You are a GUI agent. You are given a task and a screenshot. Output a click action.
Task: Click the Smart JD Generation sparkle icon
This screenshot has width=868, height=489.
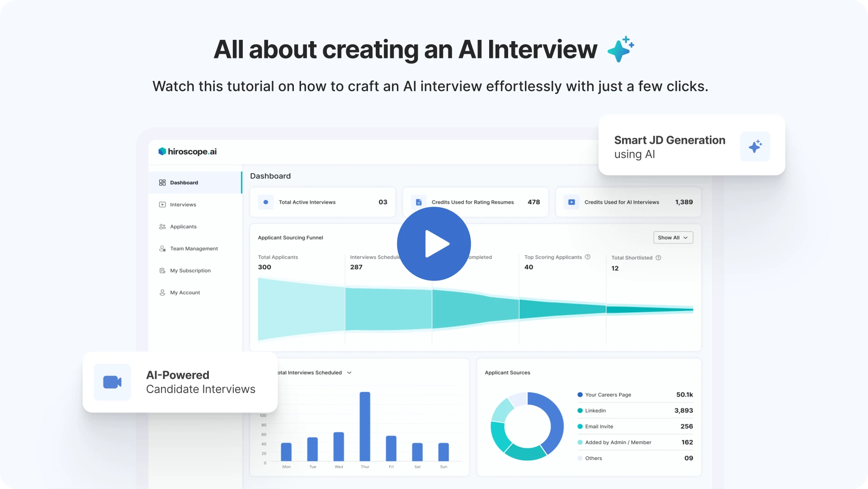pyautogui.click(x=755, y=147)
